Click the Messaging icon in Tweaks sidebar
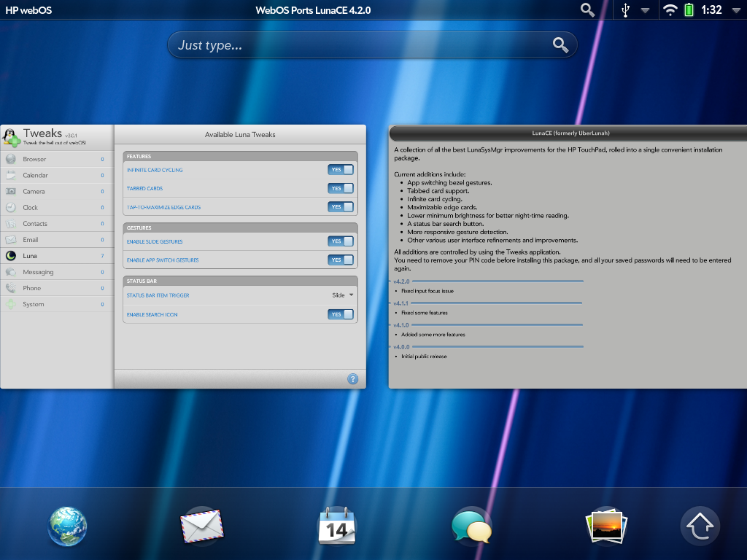Viewport: 747px width, 560px height. (11, 272)
